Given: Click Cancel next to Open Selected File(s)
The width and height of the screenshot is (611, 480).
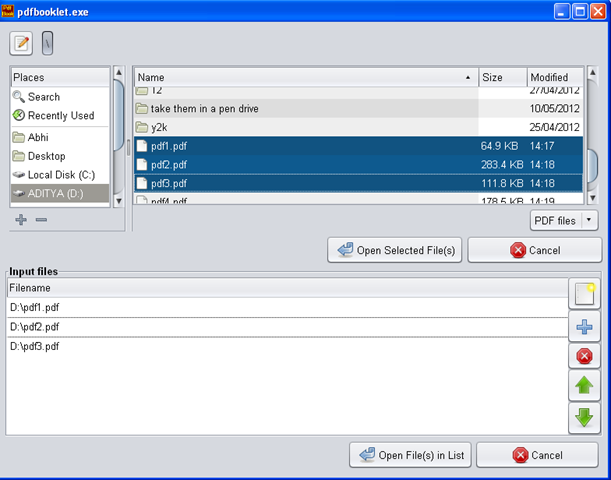Looking at the screenshot, I should pos(535,250).
